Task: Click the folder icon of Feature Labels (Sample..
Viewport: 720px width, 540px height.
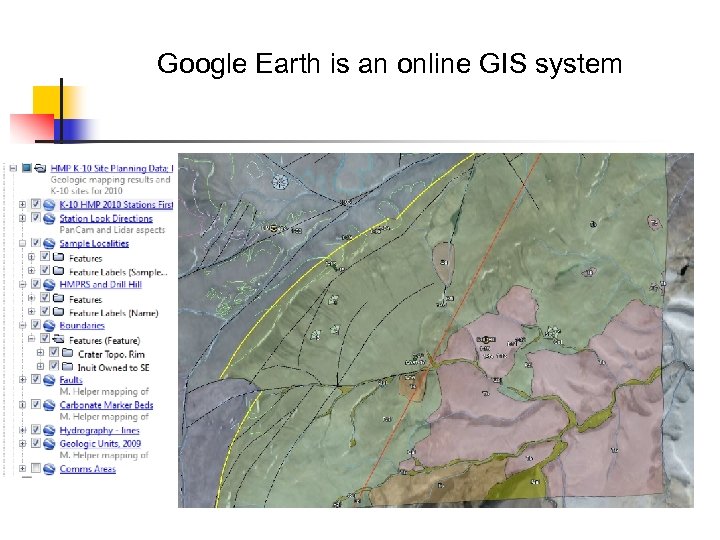Action: point(59,270)
